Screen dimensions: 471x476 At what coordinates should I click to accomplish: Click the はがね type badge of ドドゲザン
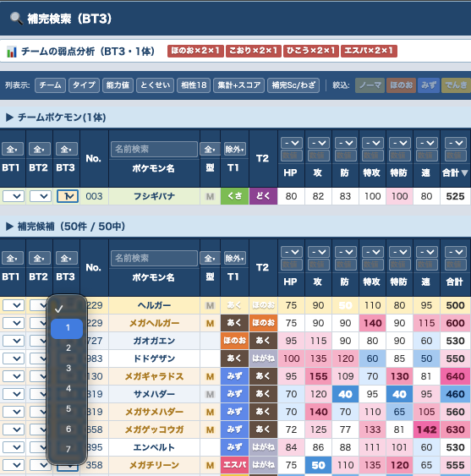point(263,358)
